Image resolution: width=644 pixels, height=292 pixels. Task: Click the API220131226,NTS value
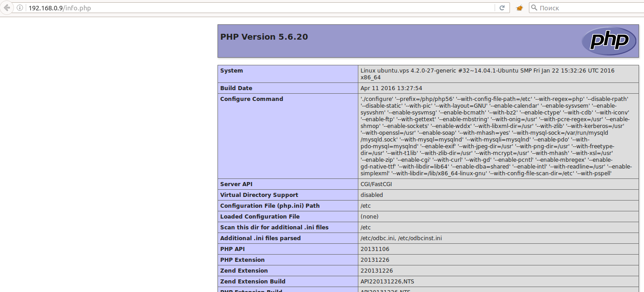pyautogui.click(x=387, y=282)
